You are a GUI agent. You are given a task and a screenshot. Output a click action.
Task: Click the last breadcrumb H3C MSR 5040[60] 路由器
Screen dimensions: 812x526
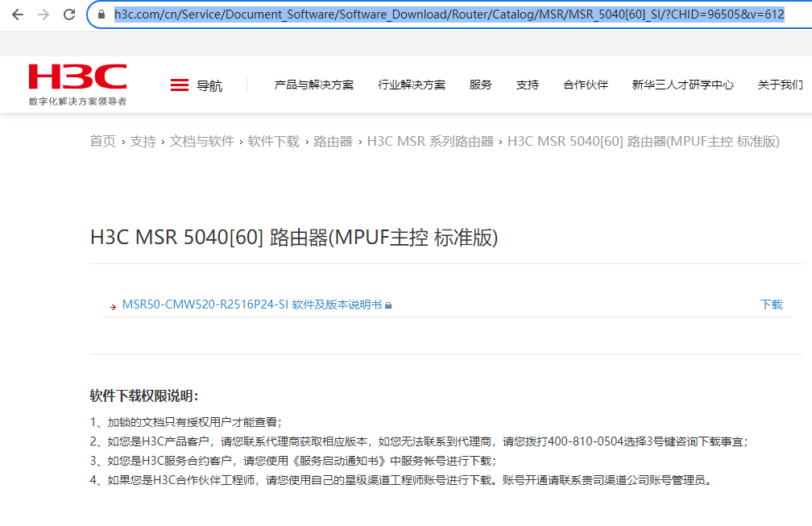(x=643, y=141)
